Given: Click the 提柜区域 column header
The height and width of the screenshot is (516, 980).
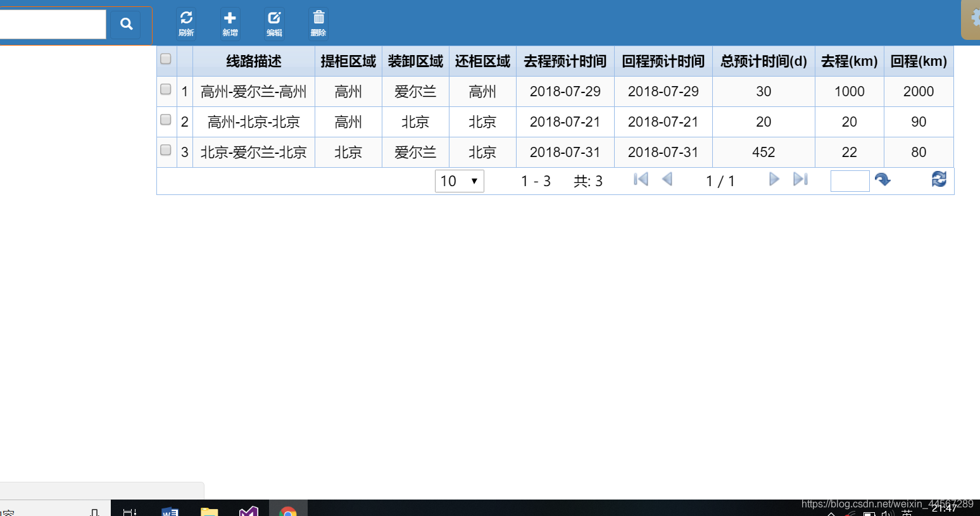Looking at the screenshot, I should click(348, 61).
